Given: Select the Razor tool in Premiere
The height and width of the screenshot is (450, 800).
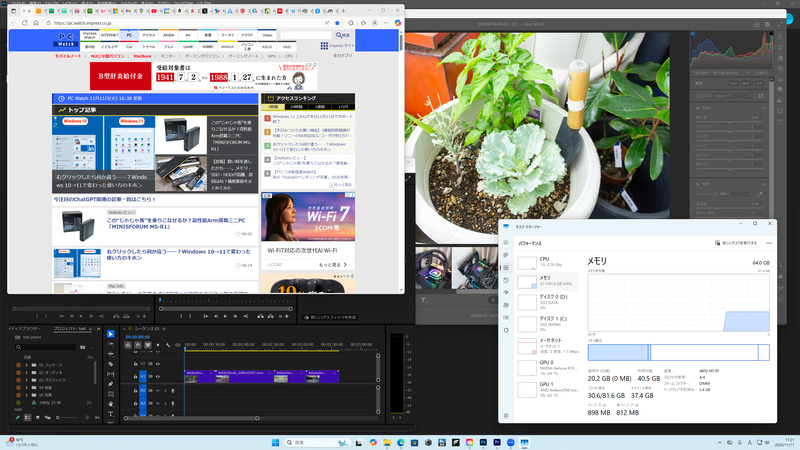Looking at the screenshot, I should [x=111, y=364].
